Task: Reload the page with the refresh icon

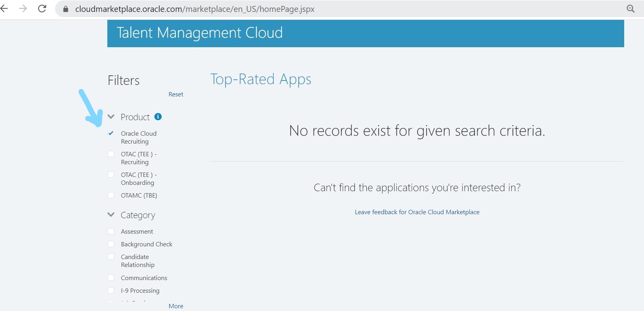Action: click(x=42, y=9)
